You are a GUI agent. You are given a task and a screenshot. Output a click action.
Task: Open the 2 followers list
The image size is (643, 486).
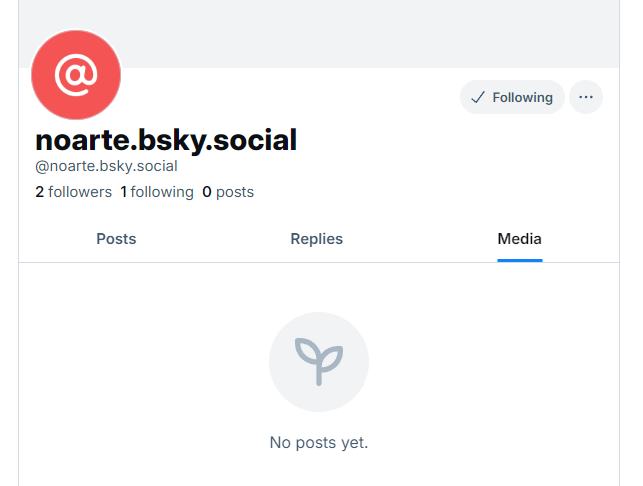(x=73, y=192)
